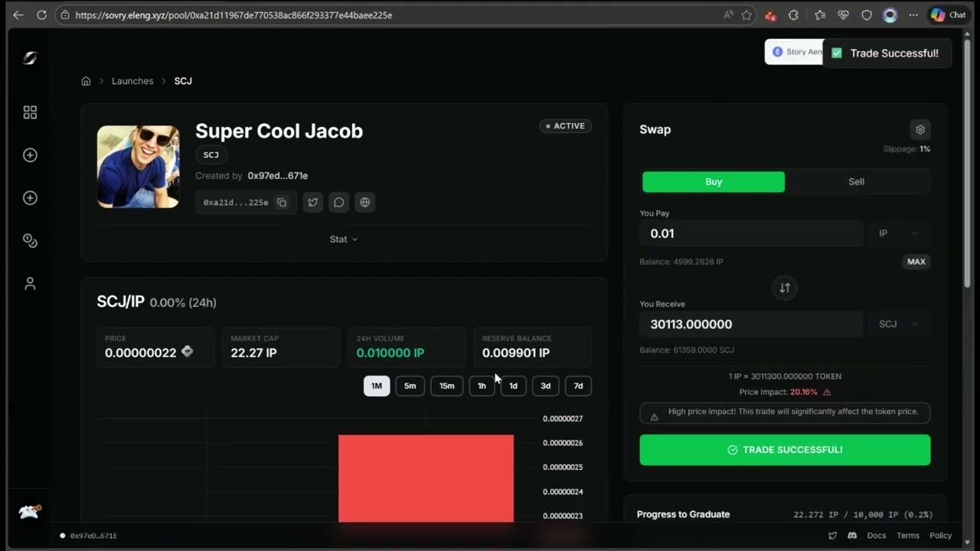
Task: Open the browser extensions puzzle icon
Action: (793, 15)
